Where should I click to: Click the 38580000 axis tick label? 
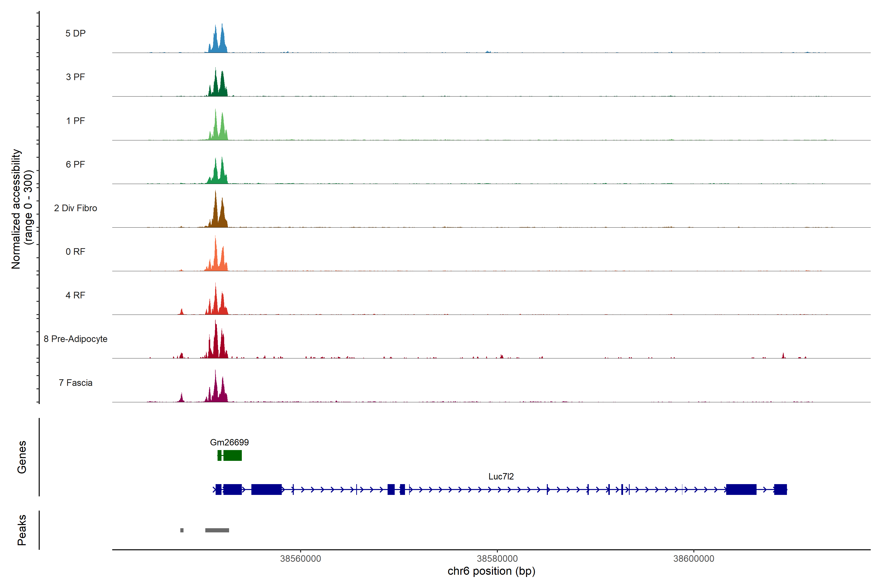[497, 559]
